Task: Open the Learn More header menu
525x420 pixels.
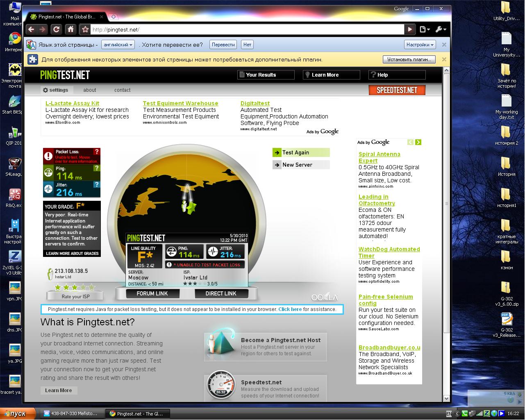Action: click(331, 75)
